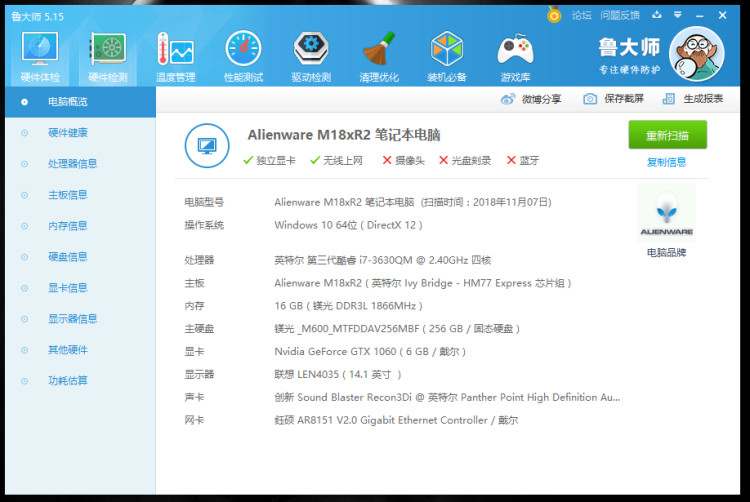Viewport: 750px width, 502px height.
Task: Click 生成报表 generate report
Action: pyautogui.click(x=693, y=99)
